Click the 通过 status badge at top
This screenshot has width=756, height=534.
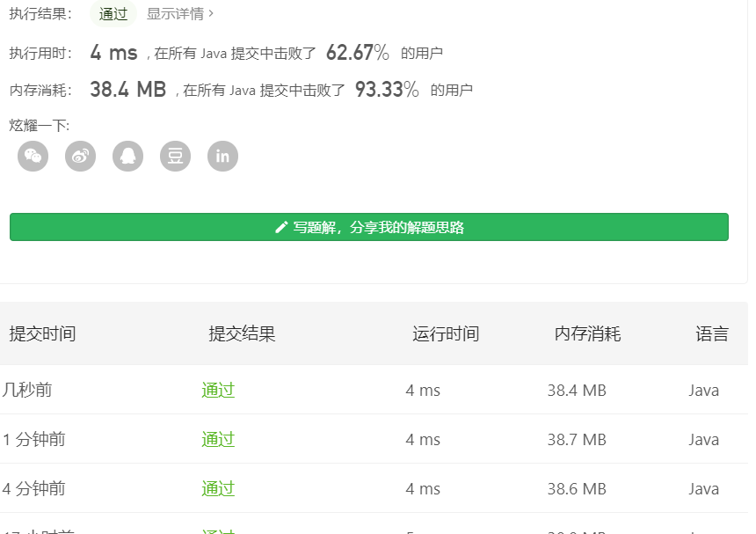(x=113, y=13)
